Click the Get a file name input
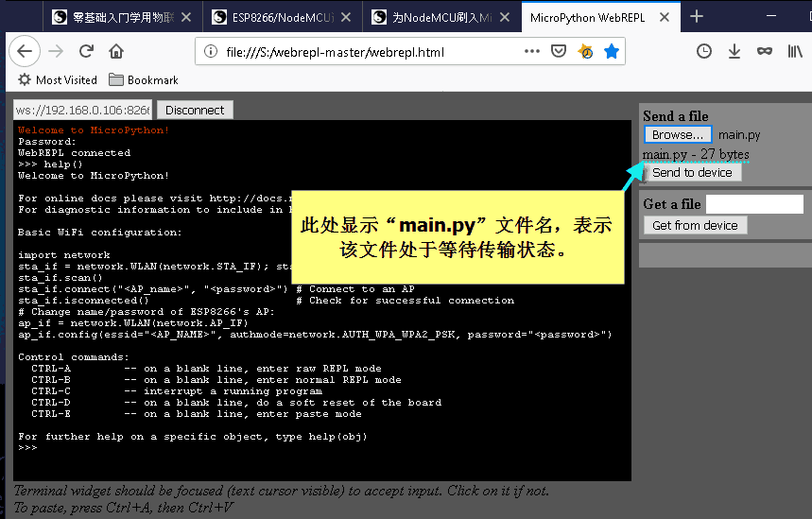Screen dimensions: 812x519 [754, 204]
